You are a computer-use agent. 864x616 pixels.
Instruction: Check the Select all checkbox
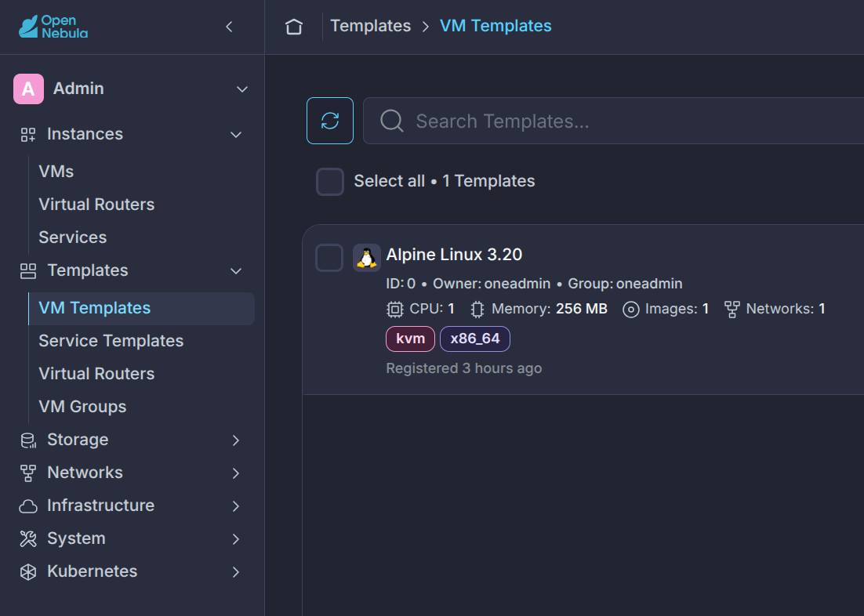click(x=330, y=181)
